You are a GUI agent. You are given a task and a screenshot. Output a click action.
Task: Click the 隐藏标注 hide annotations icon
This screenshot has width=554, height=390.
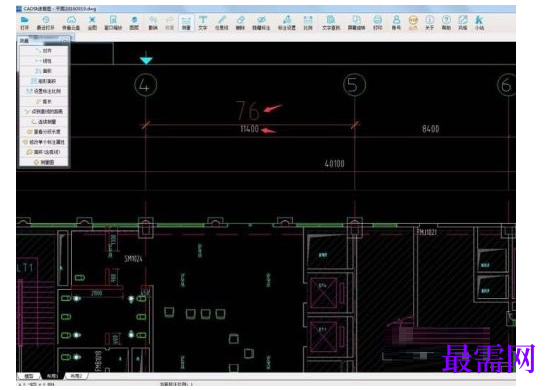click(x=261, y=23)
